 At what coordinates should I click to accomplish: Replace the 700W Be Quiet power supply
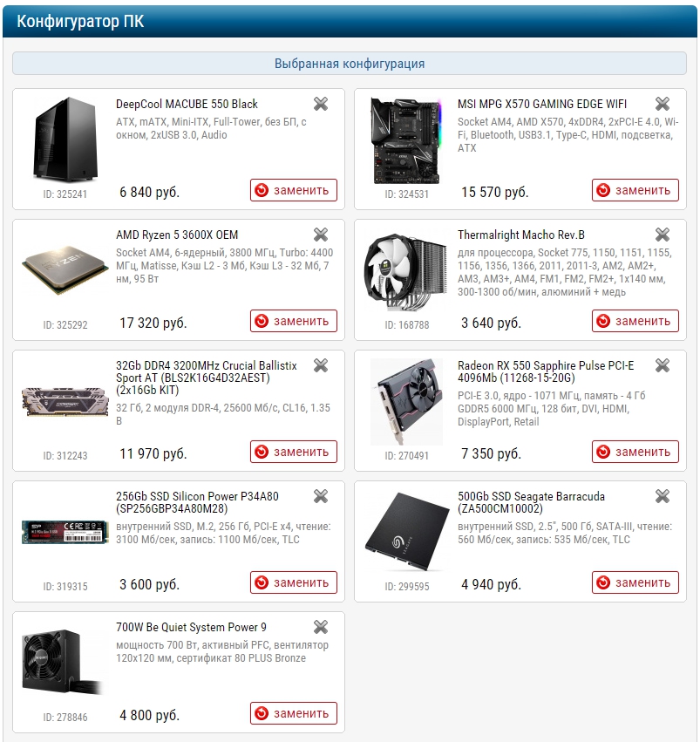(x=293, y=713)
